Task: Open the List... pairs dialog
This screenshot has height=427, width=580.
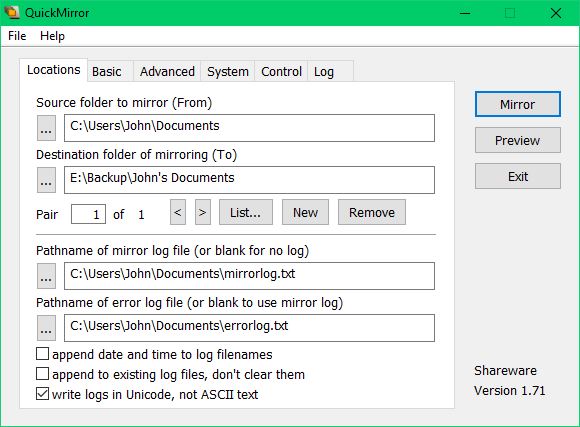Action: tap(246, 212)
